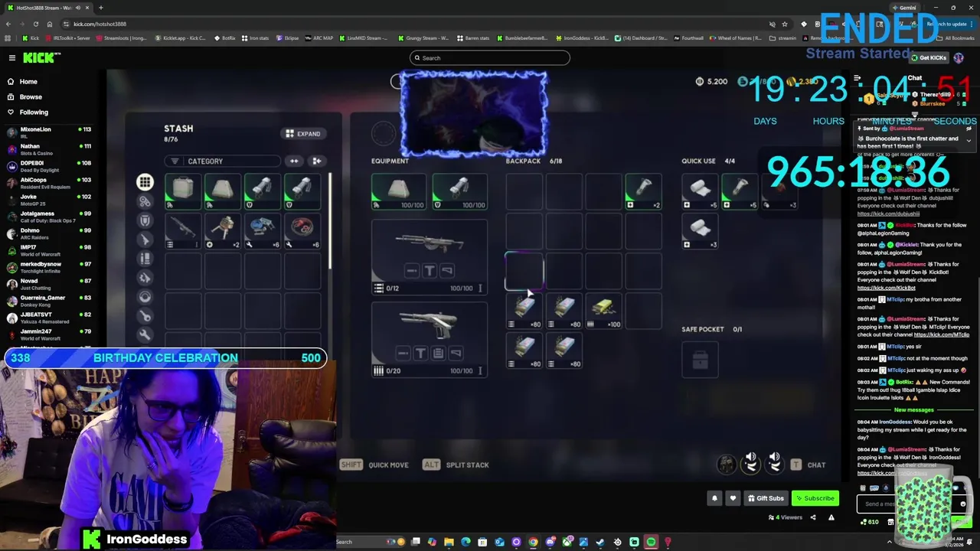
Task: Click the safe pocket slot
Action: [x=700, y=360]
